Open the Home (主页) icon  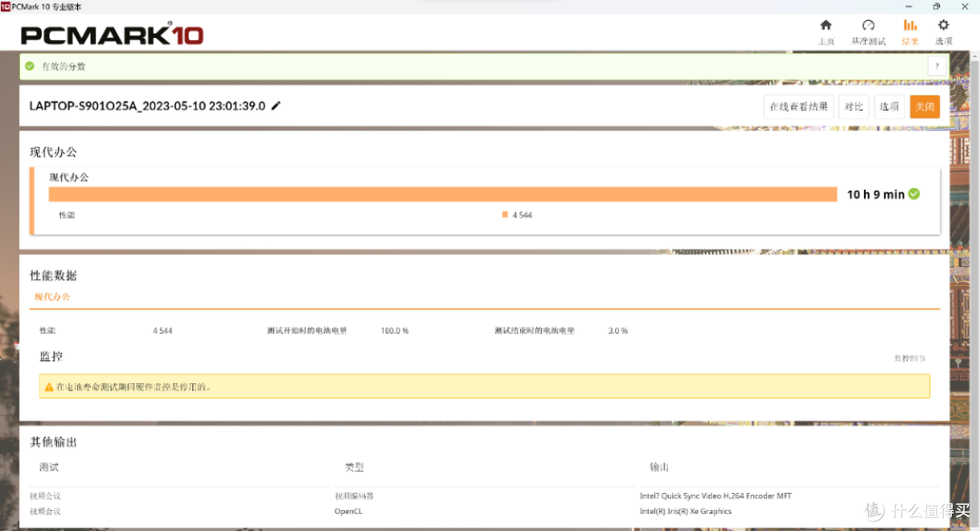coord(826,25)
